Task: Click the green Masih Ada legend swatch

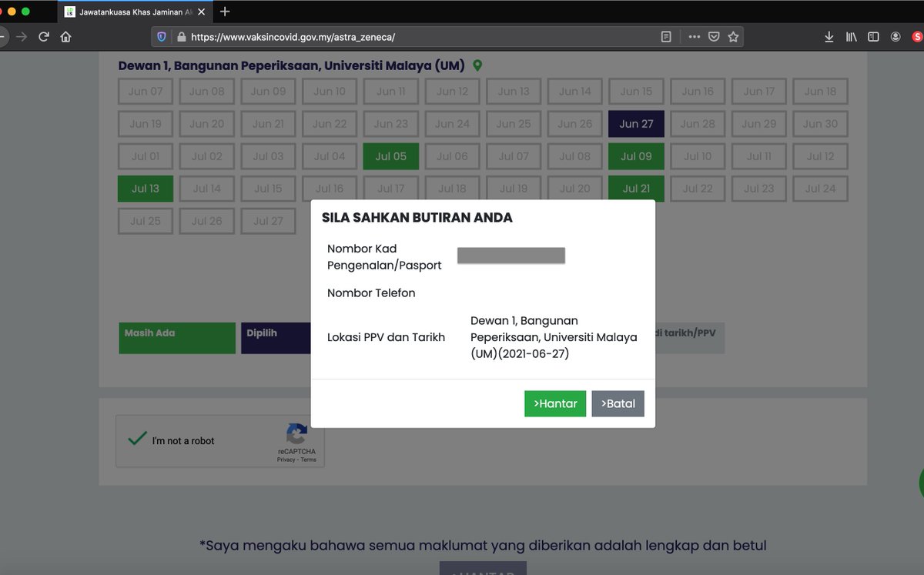Action: coord(177,338)
